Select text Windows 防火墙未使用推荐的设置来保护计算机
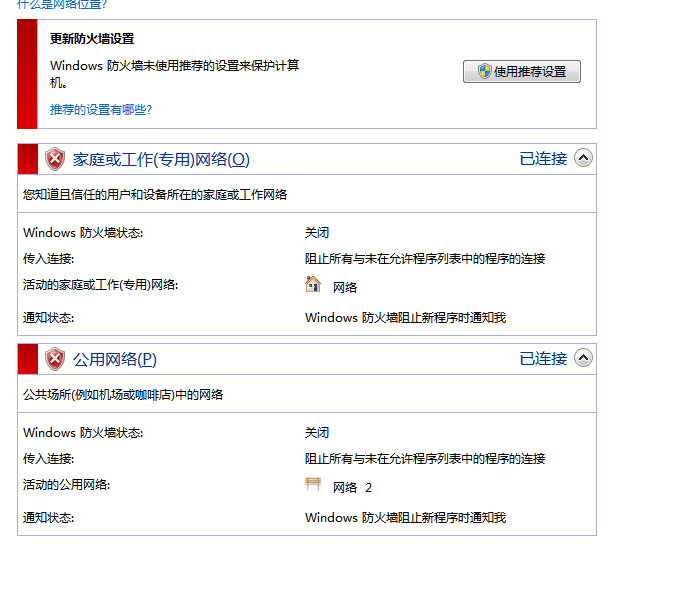Image resolution: width=677 pixels, height=602 pixels. point(174,73)
